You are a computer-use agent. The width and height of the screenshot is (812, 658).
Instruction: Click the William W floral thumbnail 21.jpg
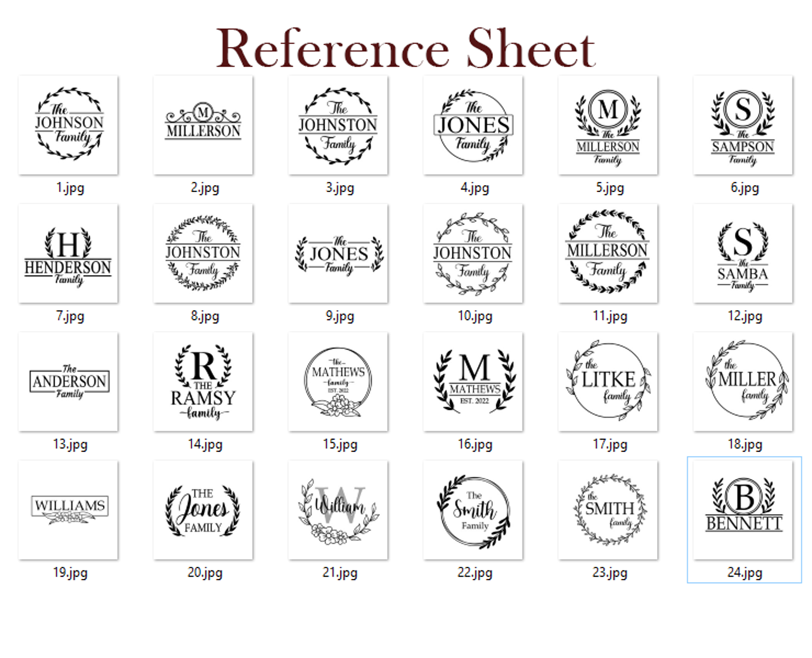click(x=338, y=510)
